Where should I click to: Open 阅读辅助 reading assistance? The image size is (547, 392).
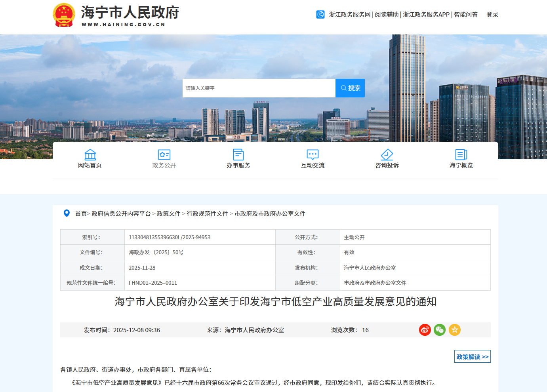point(387,15)
